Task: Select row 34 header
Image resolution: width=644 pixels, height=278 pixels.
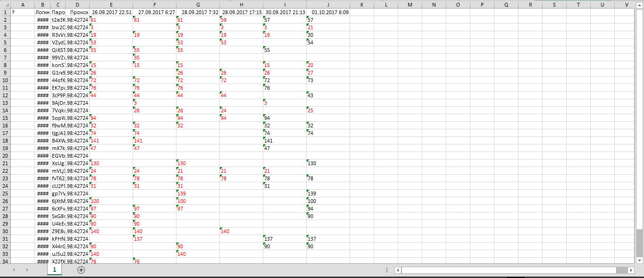Action: (5, 261)
